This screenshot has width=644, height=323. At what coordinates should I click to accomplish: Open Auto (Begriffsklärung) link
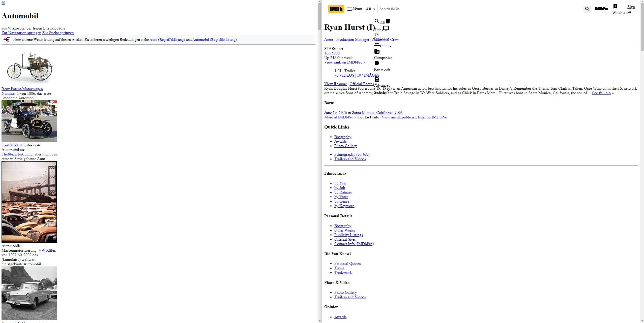click(x=167, y=40)
